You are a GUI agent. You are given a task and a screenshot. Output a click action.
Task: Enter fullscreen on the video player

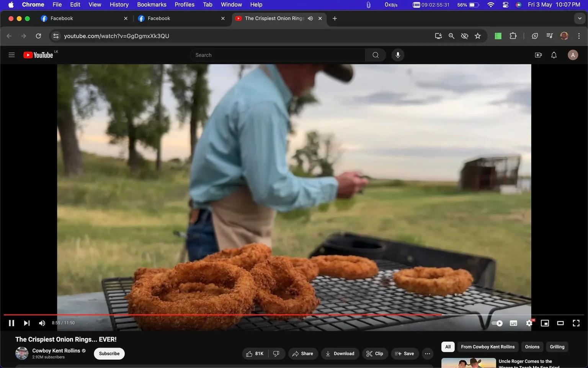[576, 323]
